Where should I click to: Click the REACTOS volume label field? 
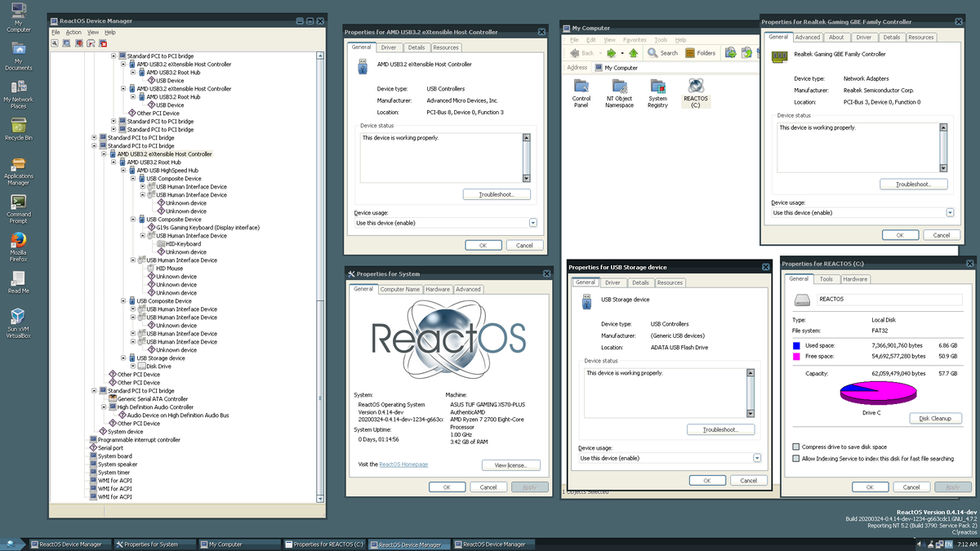(889, 300)
